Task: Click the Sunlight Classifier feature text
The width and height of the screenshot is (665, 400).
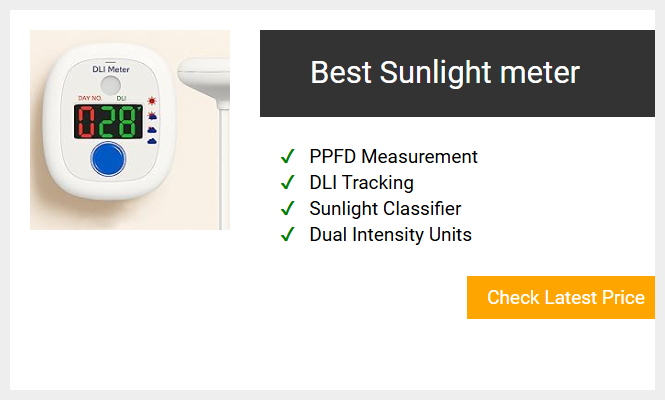Action: coord(385,209)
